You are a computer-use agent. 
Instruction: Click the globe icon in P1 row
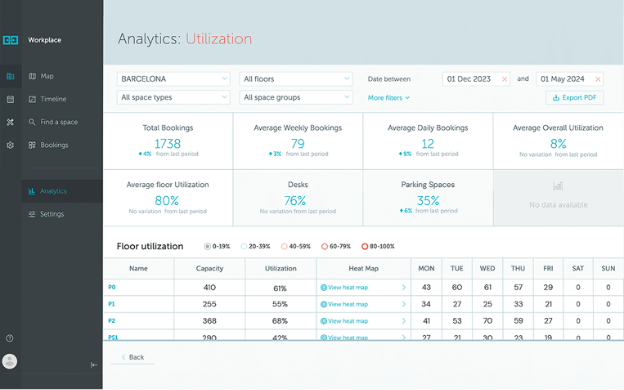click(x=324, y=304)
